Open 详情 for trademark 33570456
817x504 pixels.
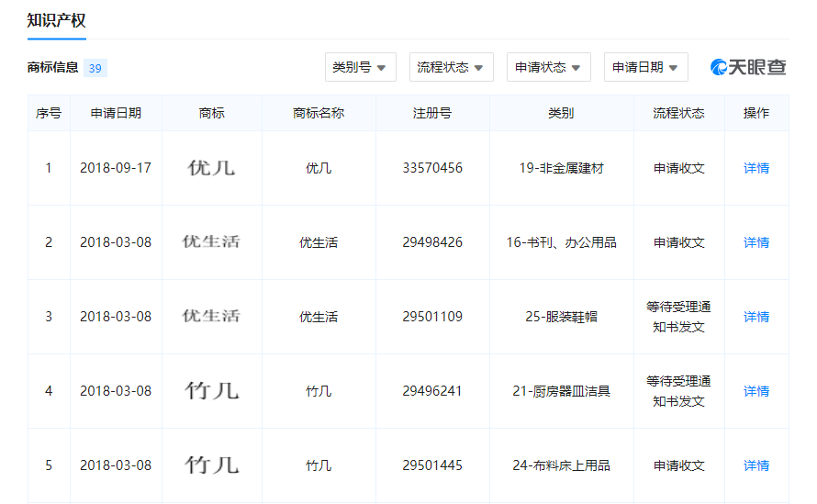[x=756, y=168]
